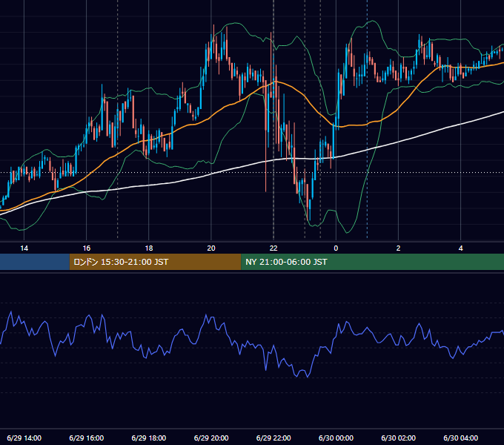Click the 4 hour label on price chart axis

pyautogui.click(x=460, y=248)
